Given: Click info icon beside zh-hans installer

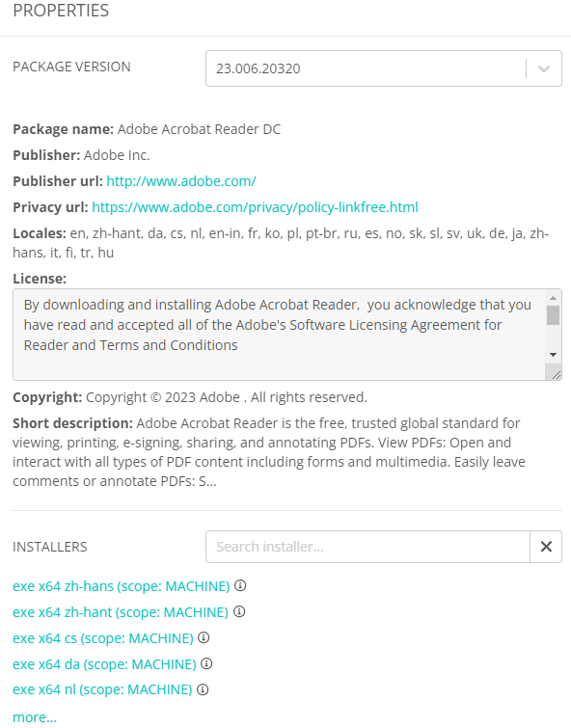Looking at the screenshot, I should (240, 585).
